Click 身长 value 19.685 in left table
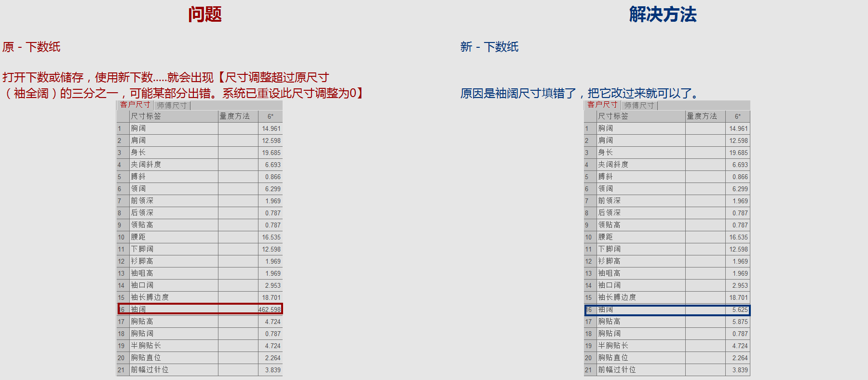 270,153
